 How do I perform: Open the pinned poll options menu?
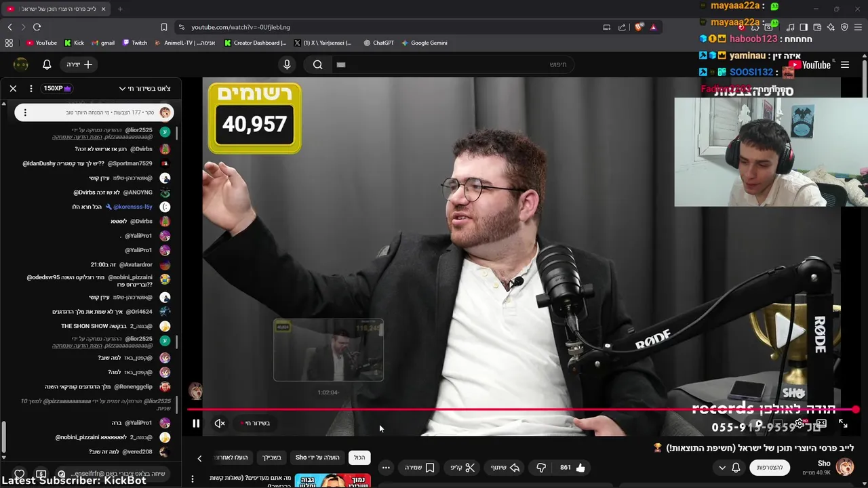pos(25,113)
